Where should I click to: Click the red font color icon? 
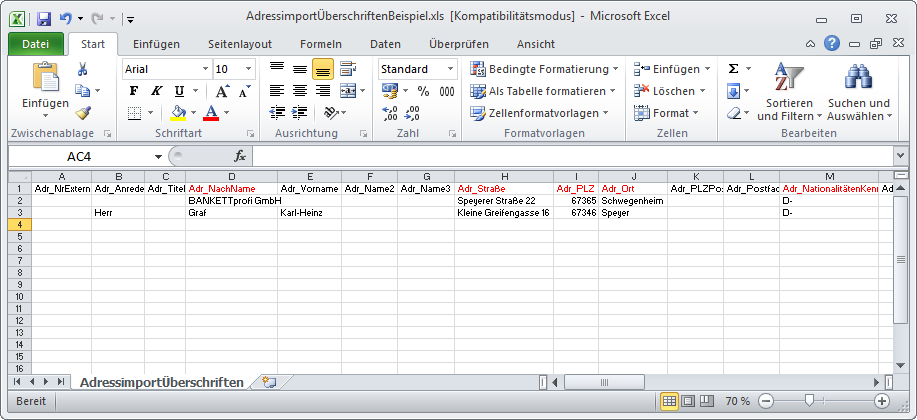tap(211, 112)
